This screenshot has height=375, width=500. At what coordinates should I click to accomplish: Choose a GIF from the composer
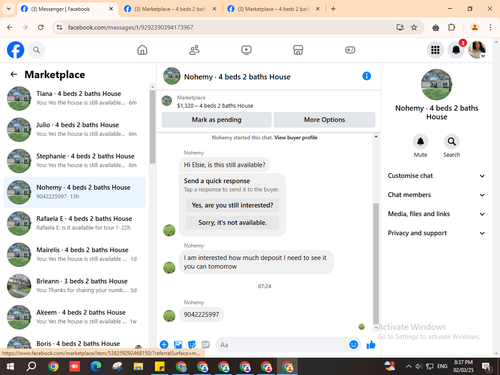pyautogui.click(x=206, y=344)
